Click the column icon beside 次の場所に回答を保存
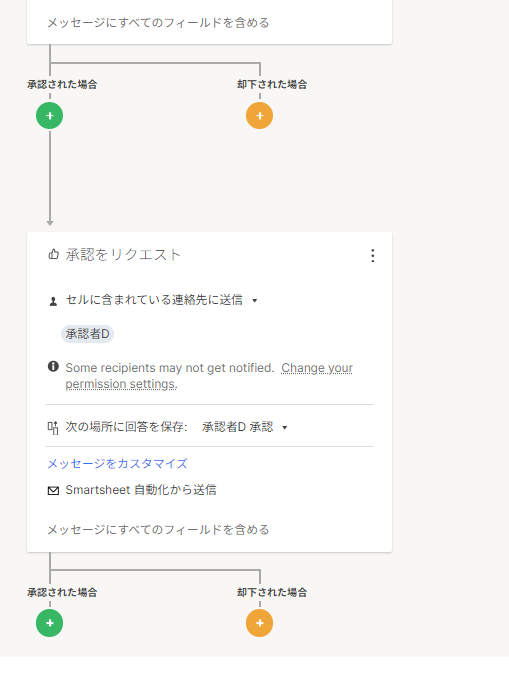 coord(53,428)
